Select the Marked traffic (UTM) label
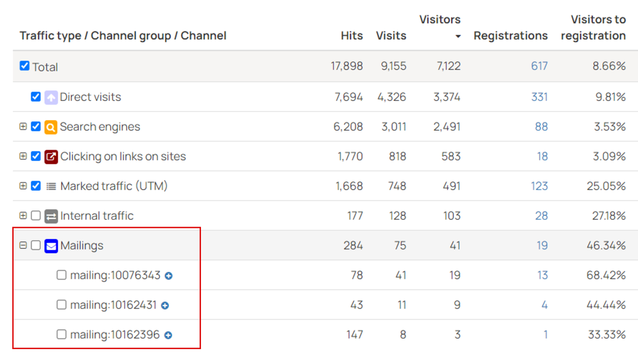 point(114,187)
